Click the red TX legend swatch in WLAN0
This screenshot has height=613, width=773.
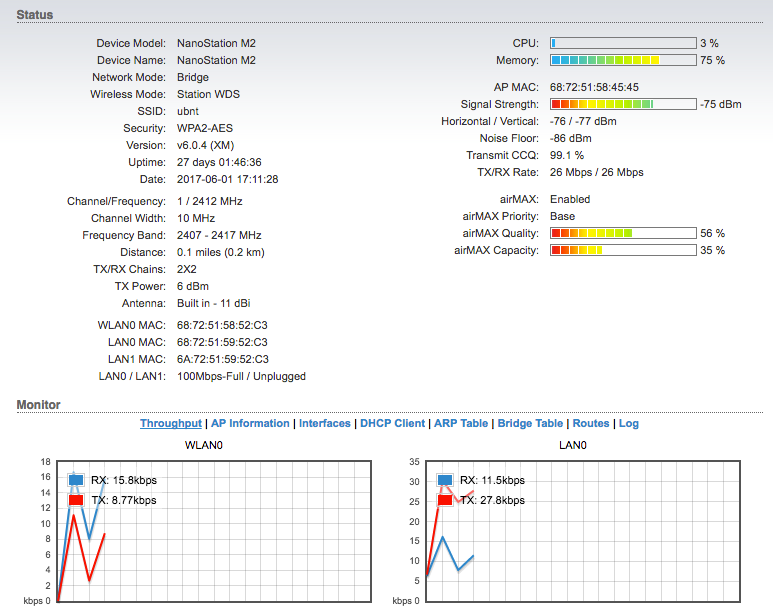76,500
